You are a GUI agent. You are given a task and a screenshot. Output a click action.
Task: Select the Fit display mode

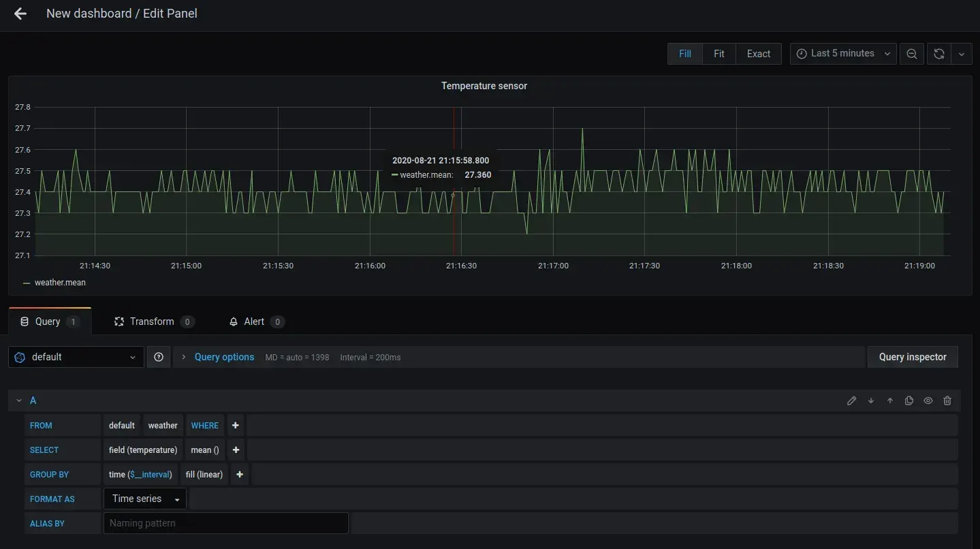718,54
